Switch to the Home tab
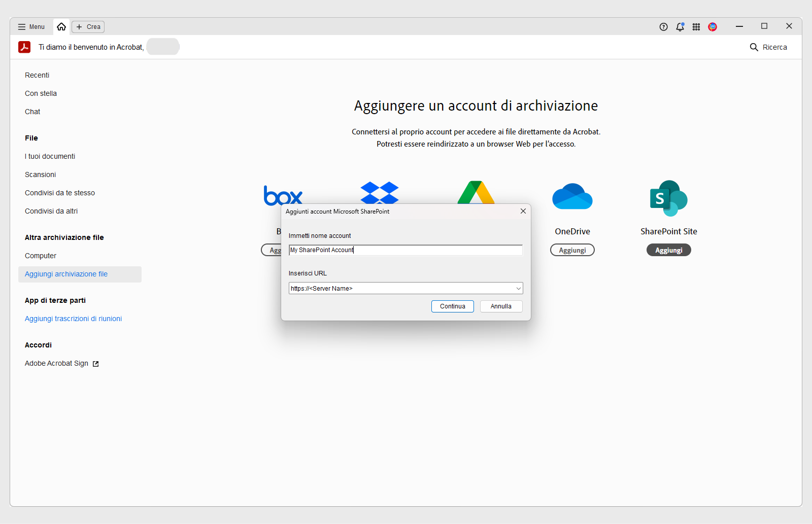 click(x=61, y=26)
